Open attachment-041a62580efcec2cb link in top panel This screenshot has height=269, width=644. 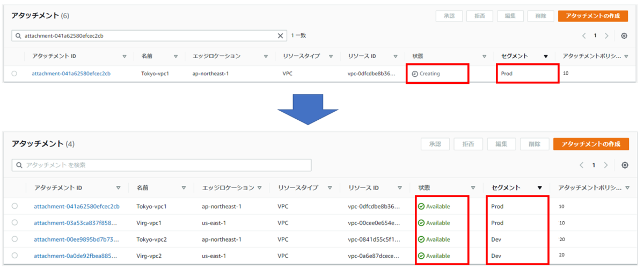(x=71, y=74)
